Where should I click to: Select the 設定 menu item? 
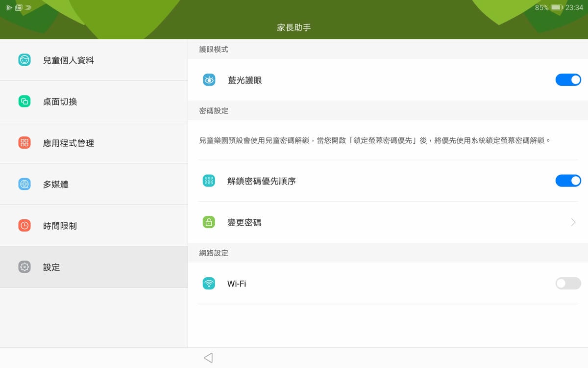[94, 267]
